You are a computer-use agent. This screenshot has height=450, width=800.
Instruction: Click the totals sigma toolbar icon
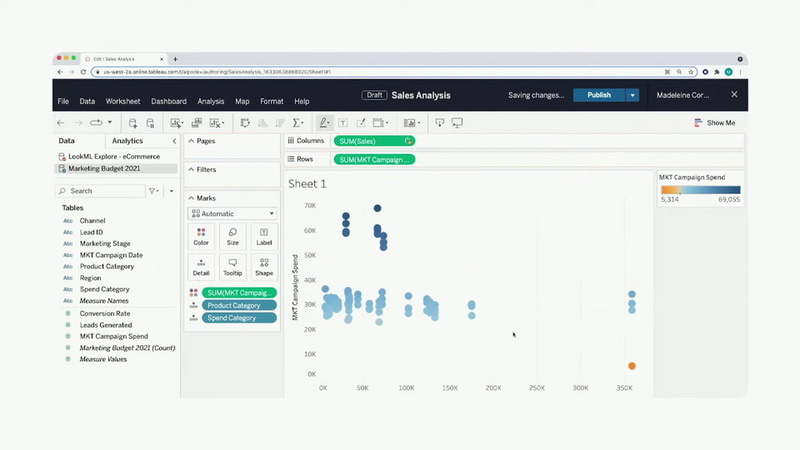(x=298, y=122)
